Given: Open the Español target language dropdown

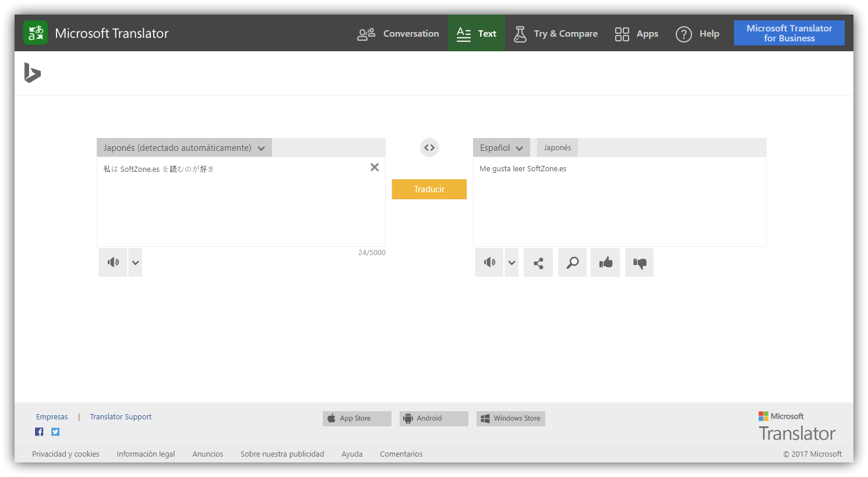Looking at the screenshot, I should tap(502, 148).
